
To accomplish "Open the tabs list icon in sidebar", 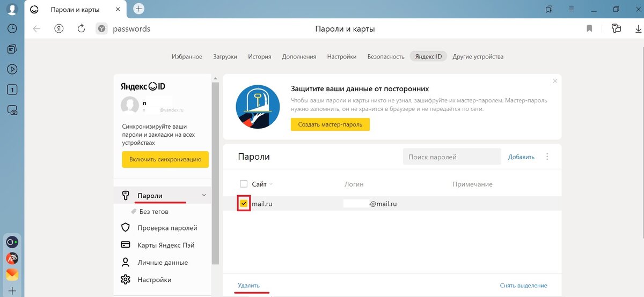I will coord(12,49).
